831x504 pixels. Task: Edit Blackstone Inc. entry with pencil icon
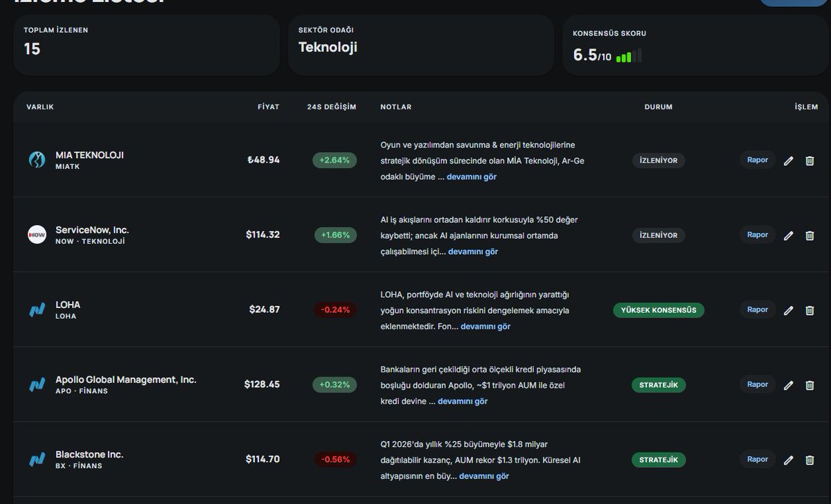point(788,460)
